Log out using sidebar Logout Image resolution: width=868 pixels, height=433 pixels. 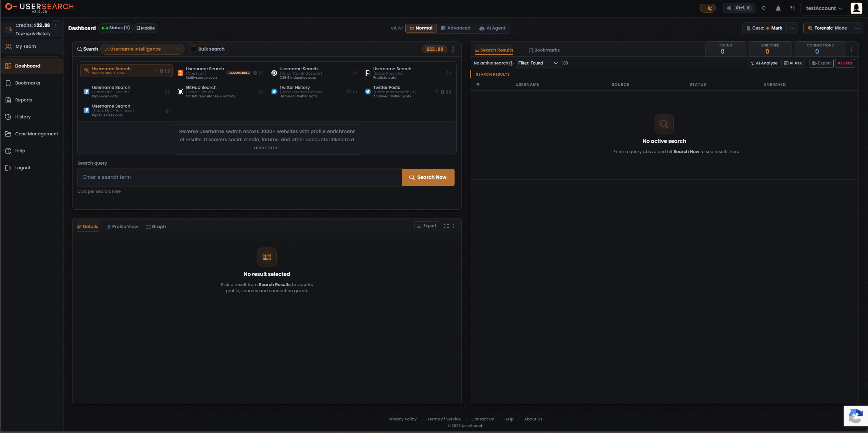coord(32,168)
